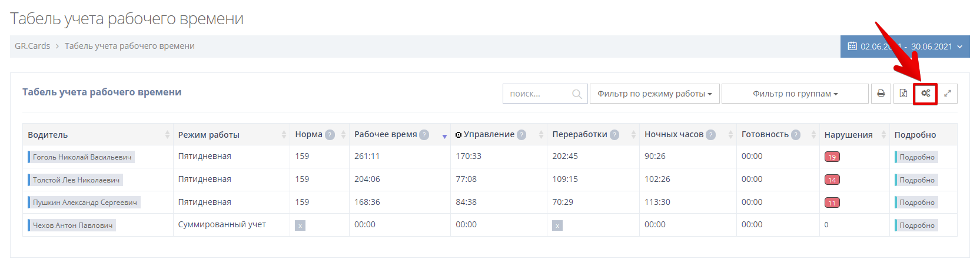Click the print icon in the toolbar
Screen dimensions: 980x262
pyautogui.click(x=881, y=94)
